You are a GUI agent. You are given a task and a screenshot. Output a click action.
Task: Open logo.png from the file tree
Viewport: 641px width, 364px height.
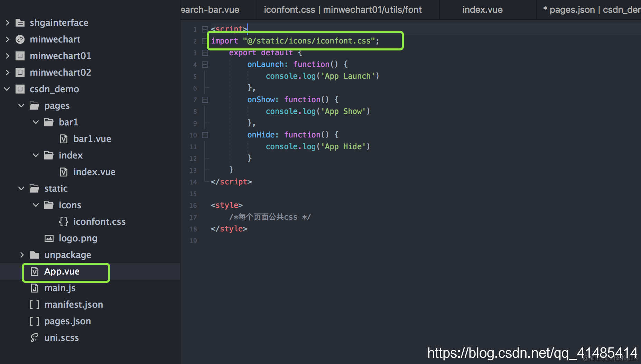tap(78, 238)
